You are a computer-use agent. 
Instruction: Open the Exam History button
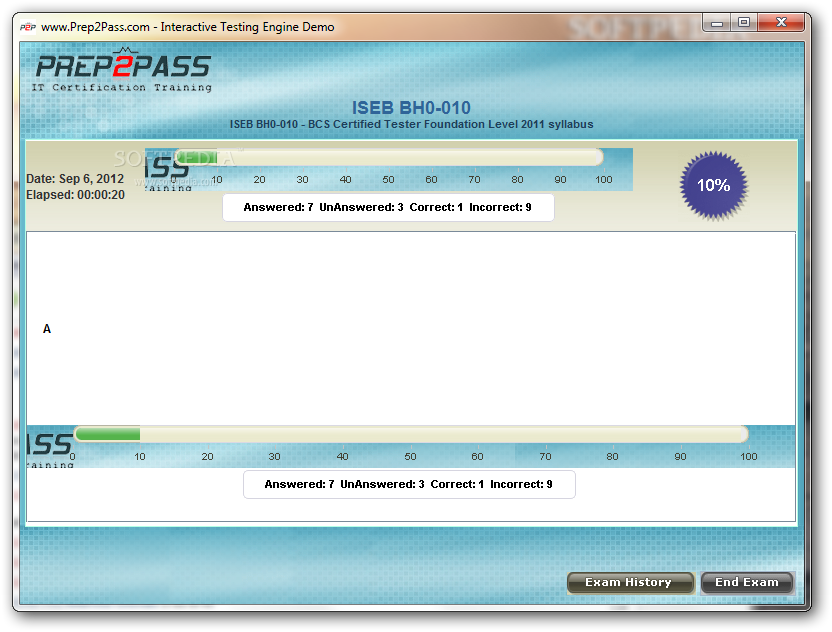[x=630, y=583]
